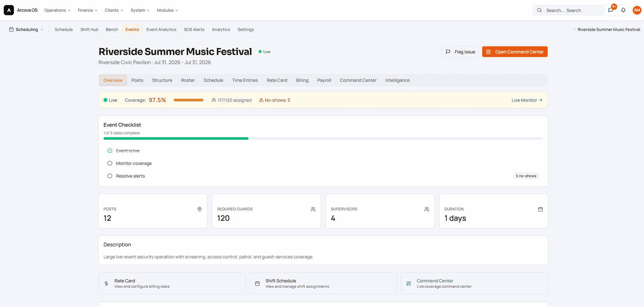Open the messages chat icon

coord(610,10)
